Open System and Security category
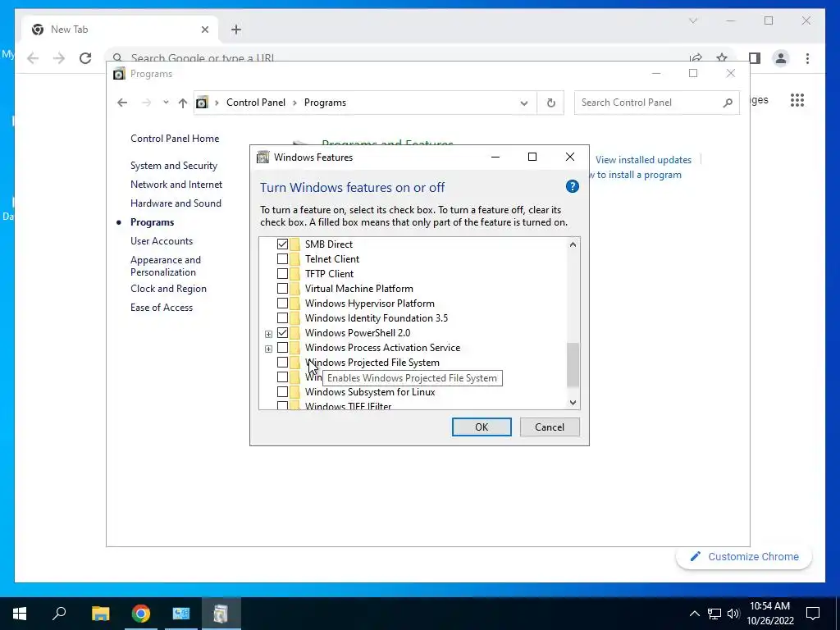The height and width of the screenshot is (630, 840). (174, 166)
